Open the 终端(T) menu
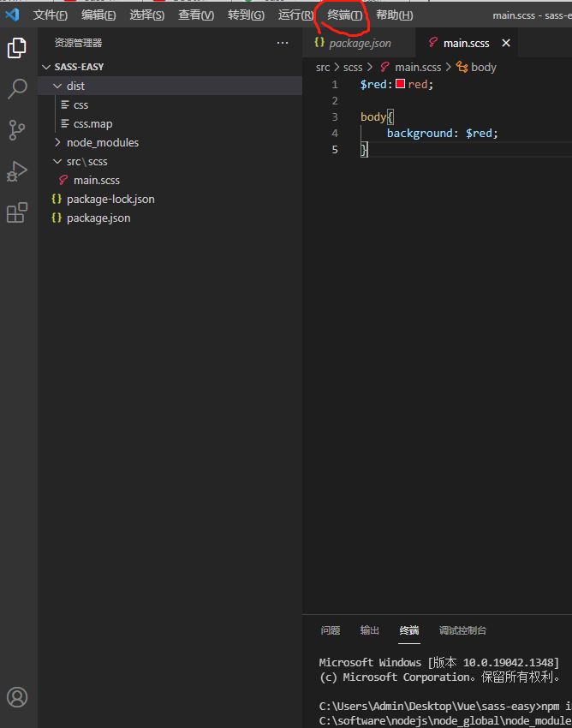 [x=344, y=15]
